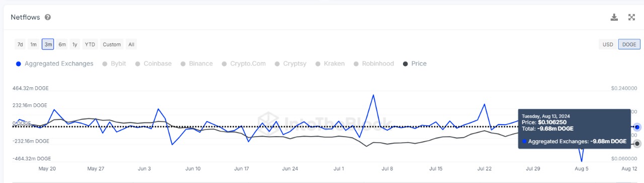Download the Netflows chart data

click(614, 17)
